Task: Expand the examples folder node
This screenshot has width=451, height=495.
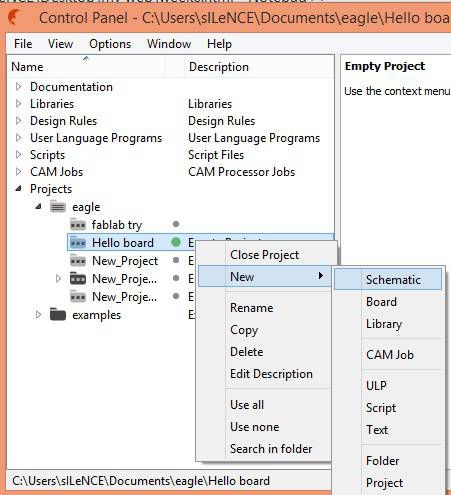Action: 38,314
